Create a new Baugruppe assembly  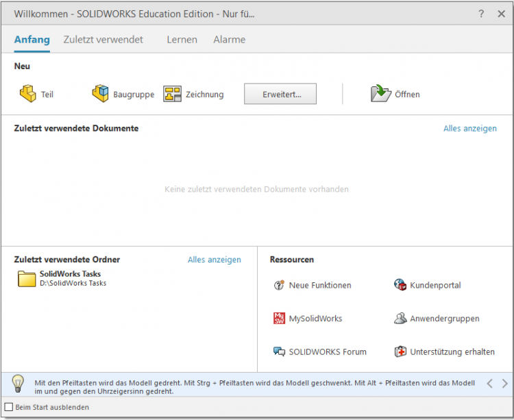(x=101, y=94)
